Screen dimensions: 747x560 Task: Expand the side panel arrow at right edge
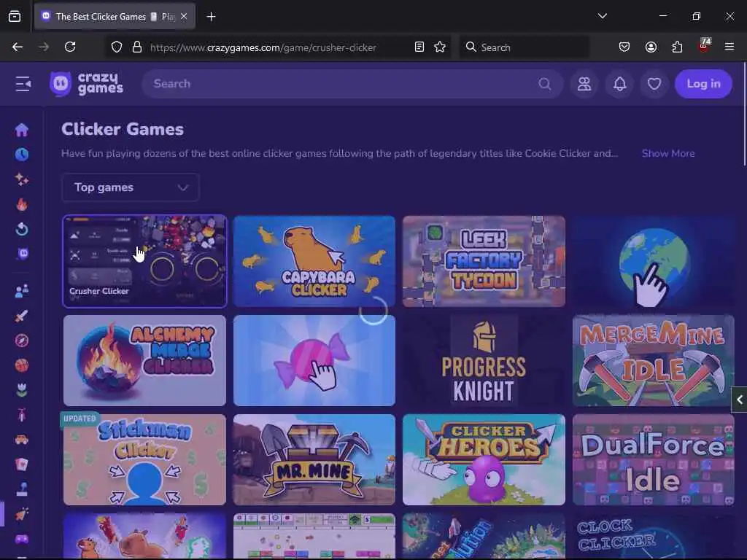740,400
